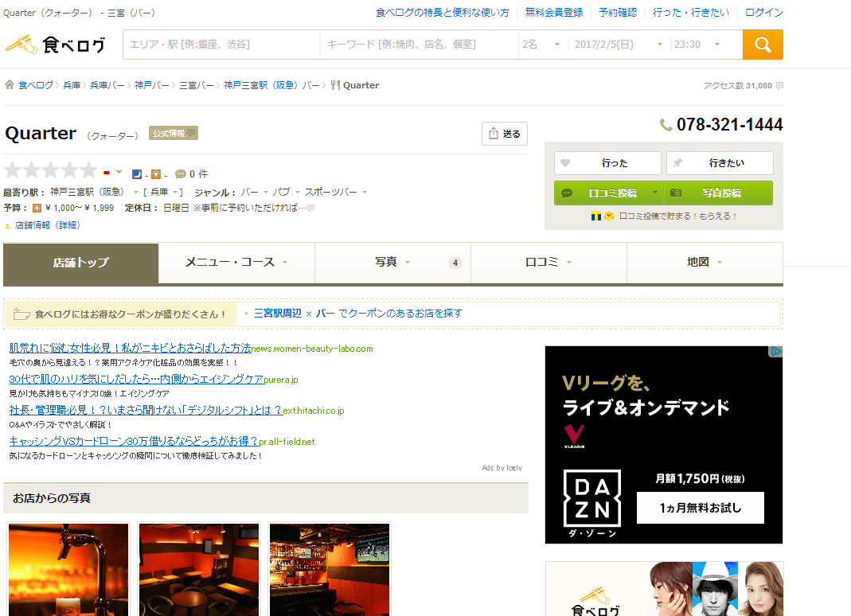
Task: Open the 口コミ tab
Action: [x=548, y=263]
